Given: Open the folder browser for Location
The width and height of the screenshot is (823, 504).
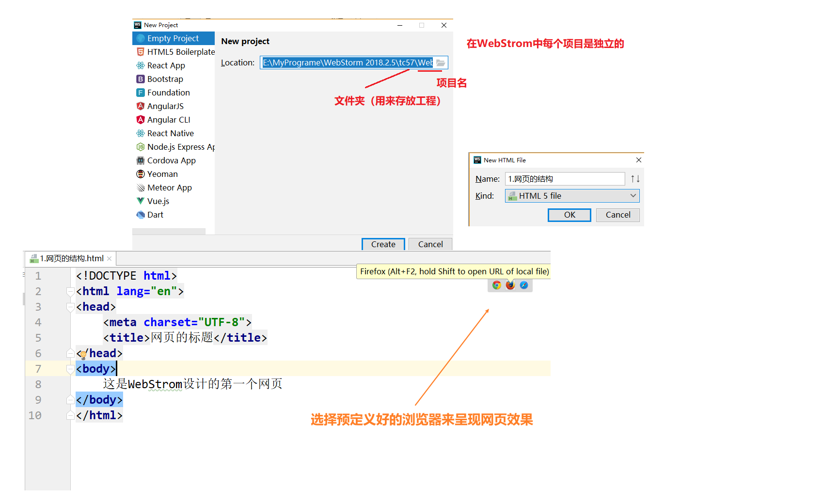Looking at the screenshot, I should click(441, 63).
